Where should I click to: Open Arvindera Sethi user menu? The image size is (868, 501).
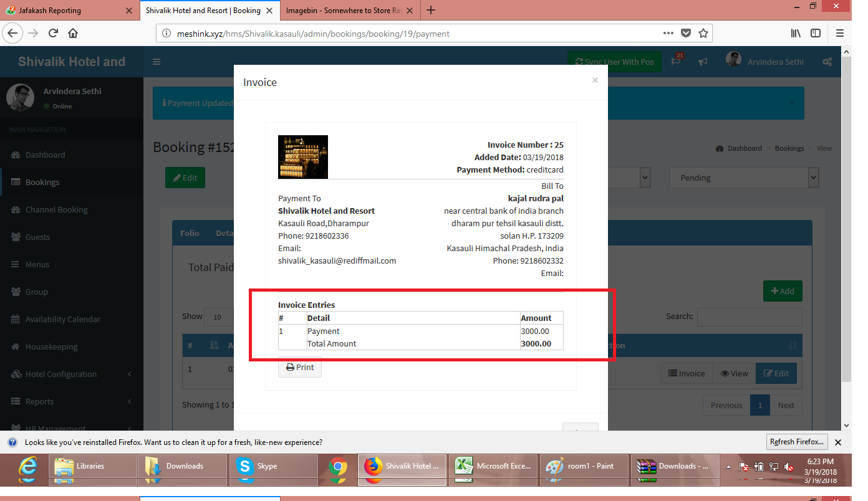tap(765, 61)
